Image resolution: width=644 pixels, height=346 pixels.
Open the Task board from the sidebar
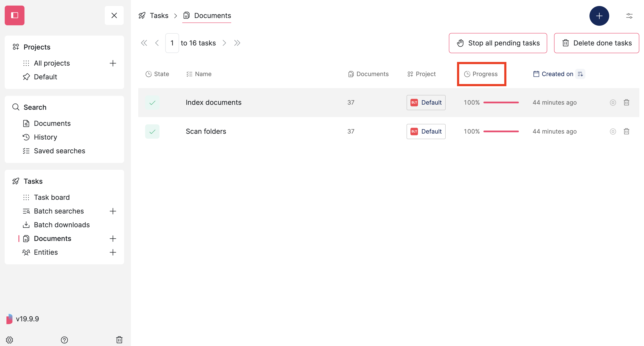tap(52, 197)
